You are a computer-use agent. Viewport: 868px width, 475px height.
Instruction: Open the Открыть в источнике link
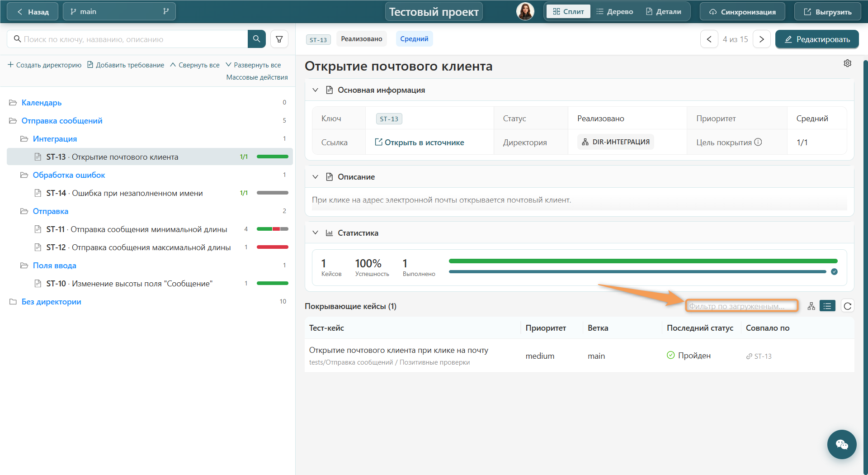(420, 142)
